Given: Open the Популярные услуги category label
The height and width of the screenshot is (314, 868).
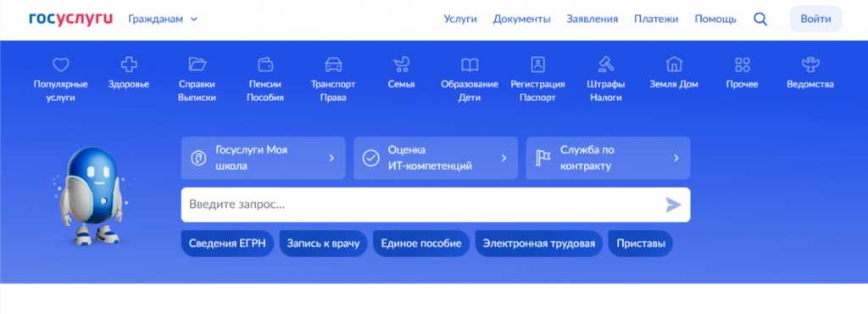Looking at the screenshot, I should (x=60, y=92).
